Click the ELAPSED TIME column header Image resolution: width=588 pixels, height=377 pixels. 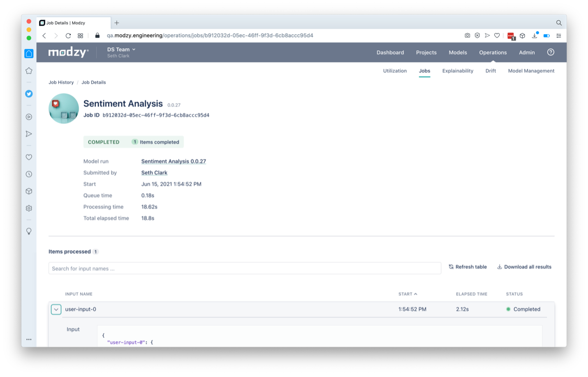(471, 294)
